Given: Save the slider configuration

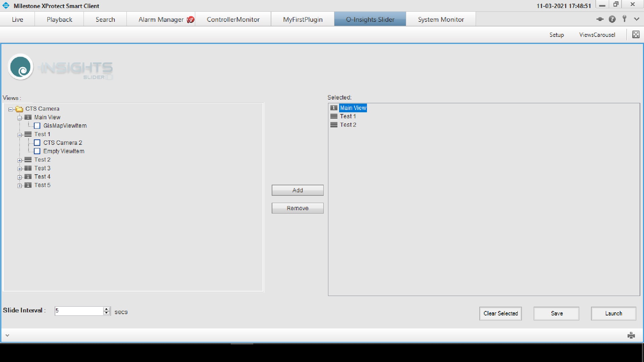Looking at the screenshot, I should (x=556, y=313).
